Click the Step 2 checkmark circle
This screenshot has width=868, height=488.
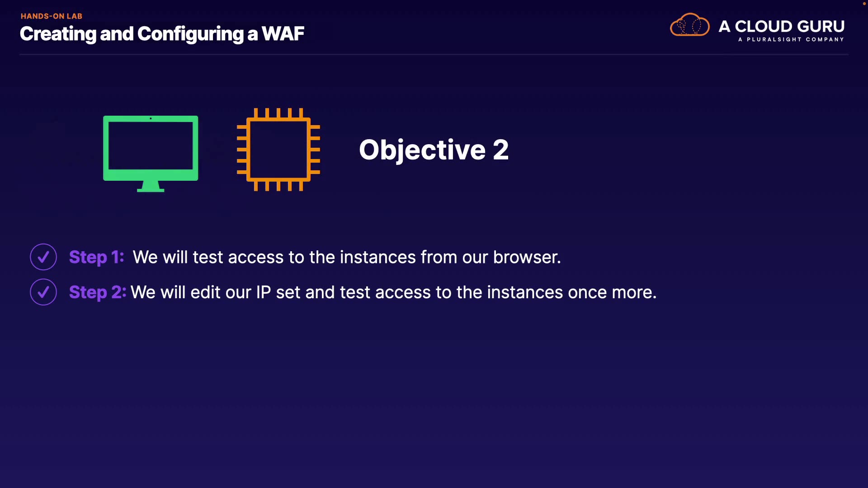pos(43,292)
